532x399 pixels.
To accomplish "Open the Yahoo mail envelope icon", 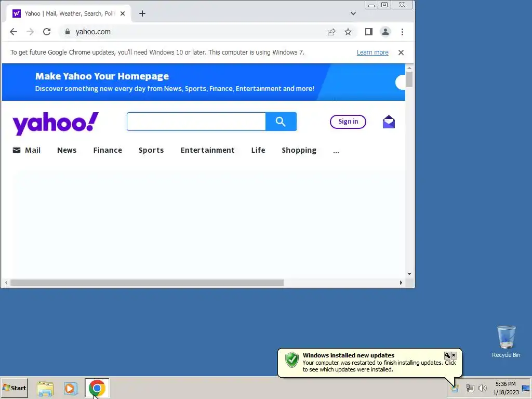I will tap(389, 122).
